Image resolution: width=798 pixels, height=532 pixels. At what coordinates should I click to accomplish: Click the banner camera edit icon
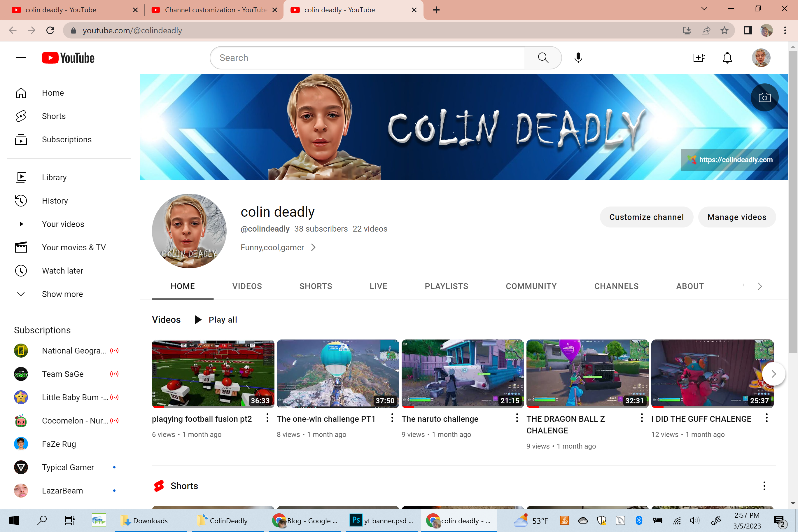click(x=764, y=98)
